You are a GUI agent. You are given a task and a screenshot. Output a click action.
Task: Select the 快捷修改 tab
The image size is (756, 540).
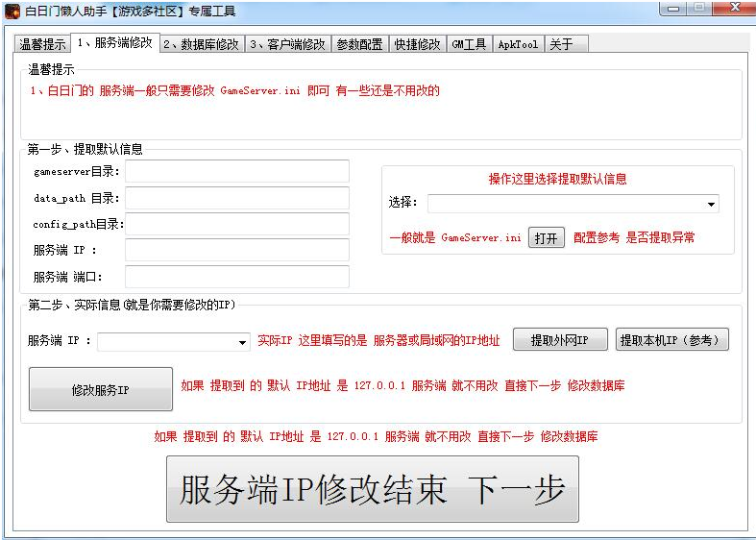(418, 45)
